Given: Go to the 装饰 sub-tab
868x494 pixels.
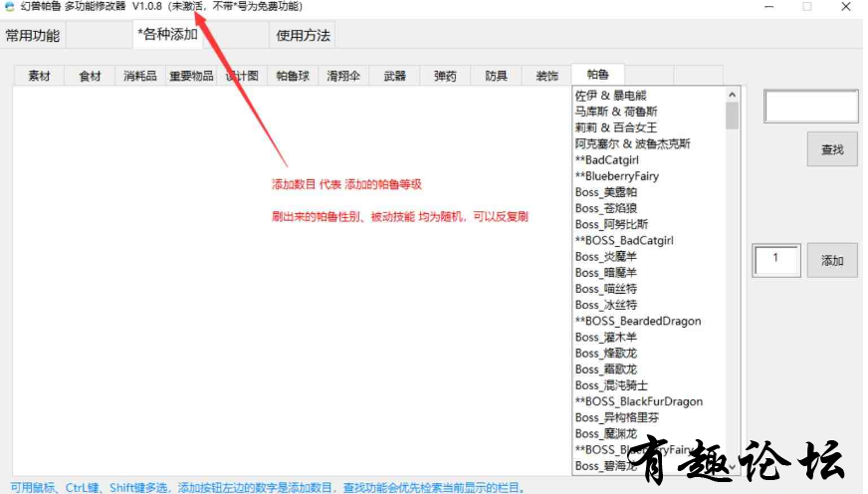Looking at the screenshot, I should [x=546, y=76].
